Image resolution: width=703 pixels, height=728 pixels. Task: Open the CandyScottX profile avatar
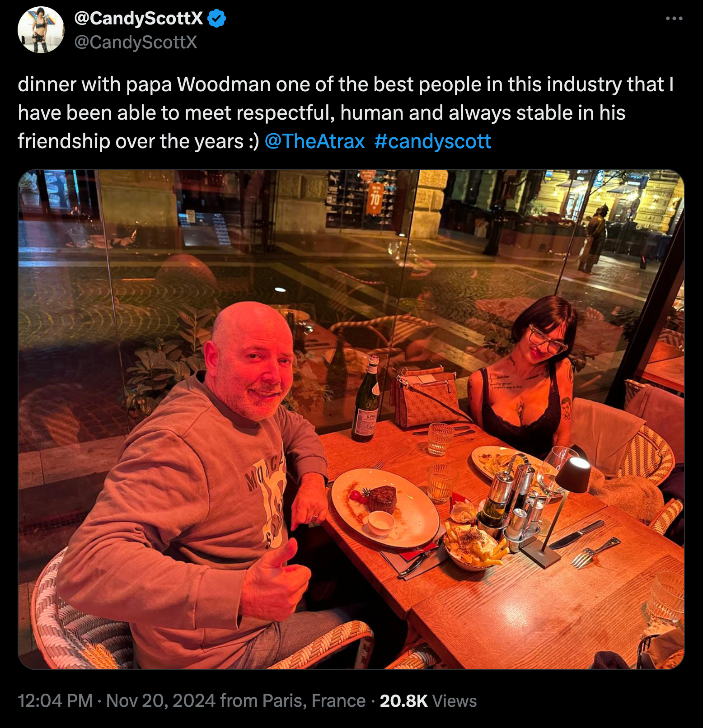tap(41, 30)
